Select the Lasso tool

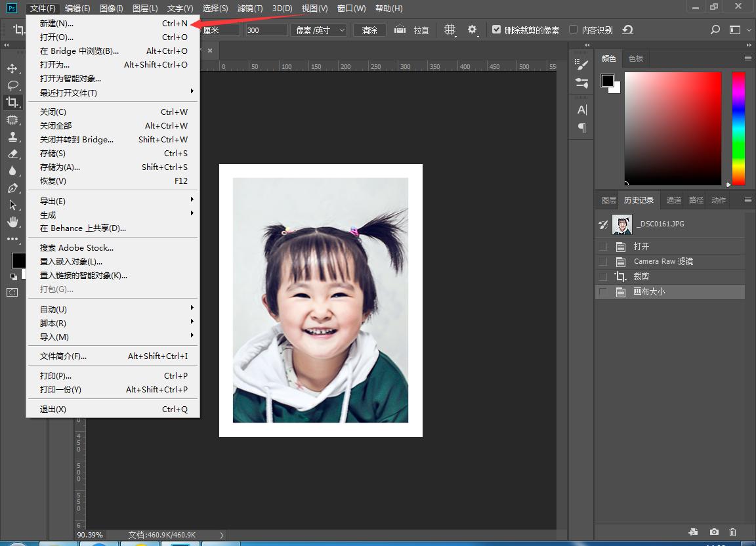point(12,85)
